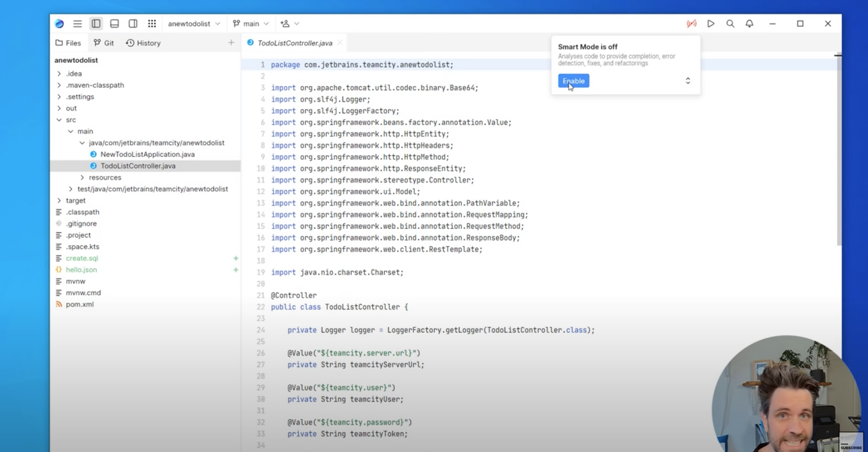Click the teamcityServerUrl field declaration
Image resolution: width=868 pixels, height=452 pixels.
(x=356, y=364)
